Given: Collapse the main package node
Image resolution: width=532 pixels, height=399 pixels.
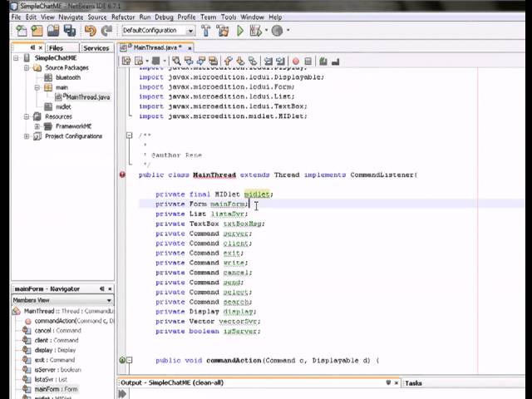Looking at the screenshot, I should coord(37,87).
